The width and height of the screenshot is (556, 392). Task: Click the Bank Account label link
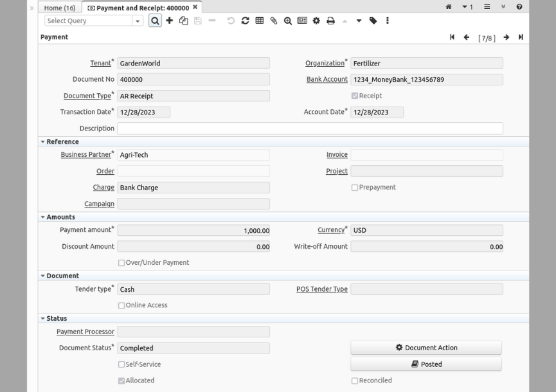click(x=327, y=80)
